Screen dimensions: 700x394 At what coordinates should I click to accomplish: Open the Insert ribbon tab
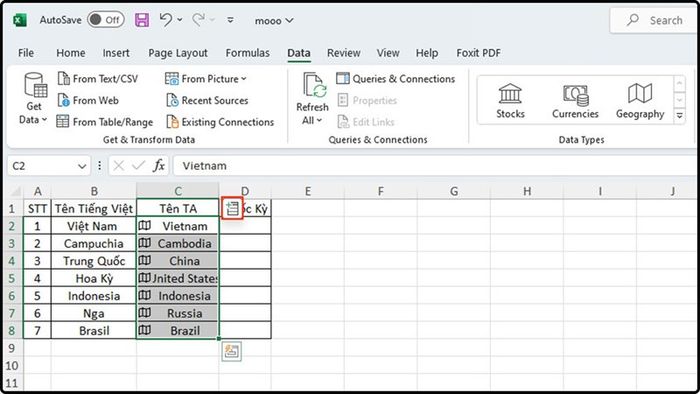116,53
